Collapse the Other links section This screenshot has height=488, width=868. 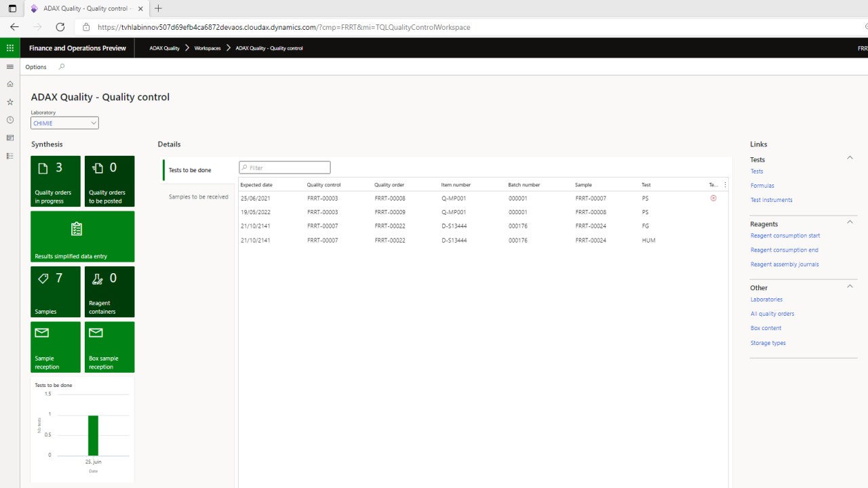pos(850,286)
